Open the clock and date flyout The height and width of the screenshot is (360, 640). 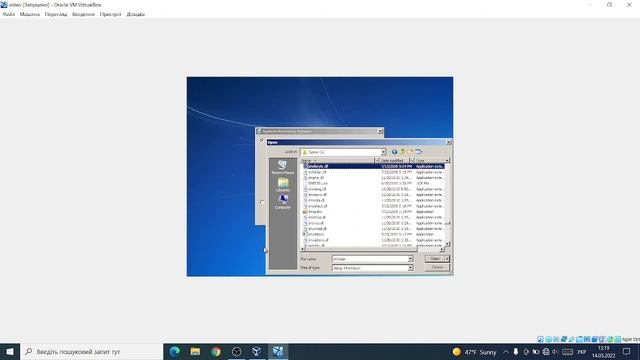coord(604,352)
